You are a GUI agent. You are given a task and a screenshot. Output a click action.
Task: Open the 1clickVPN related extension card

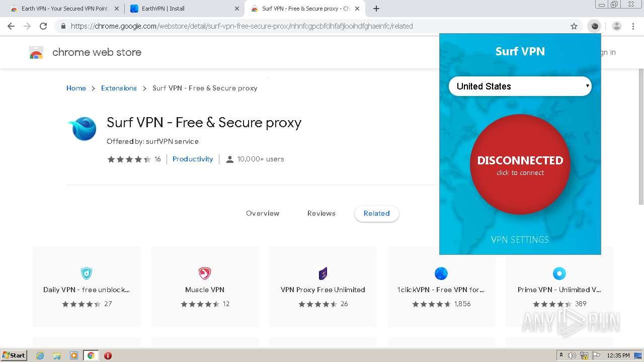441,288
